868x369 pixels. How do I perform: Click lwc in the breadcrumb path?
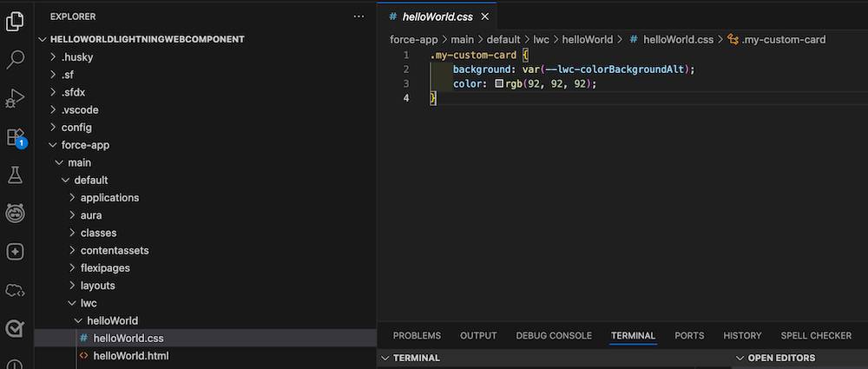click(x=541, y=39)
